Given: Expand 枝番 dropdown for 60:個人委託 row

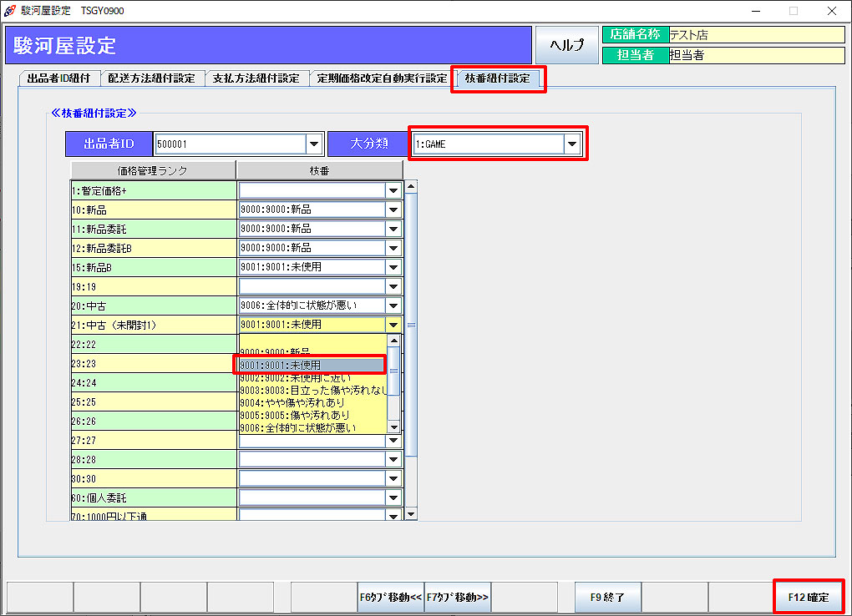Looking at the screenshot, I should (x=393, y=497).
